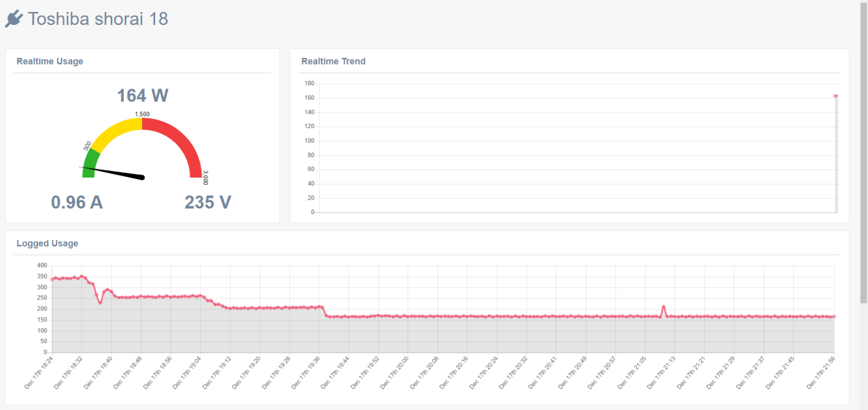Click the Dec 17th 21:05 axis label
Screen dimensions: 868x410
point(631,373)
